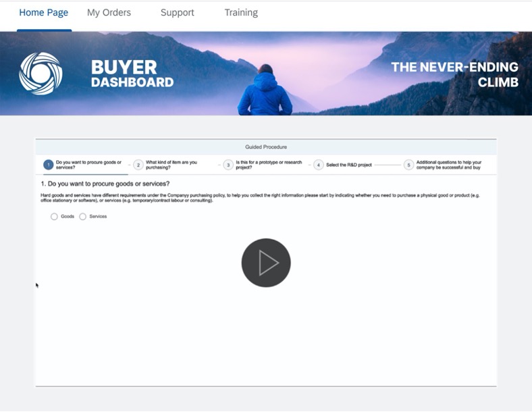This screenshot has height=412, width=532.
Task: Open the Home Page tab
Action: coord(44,13)
